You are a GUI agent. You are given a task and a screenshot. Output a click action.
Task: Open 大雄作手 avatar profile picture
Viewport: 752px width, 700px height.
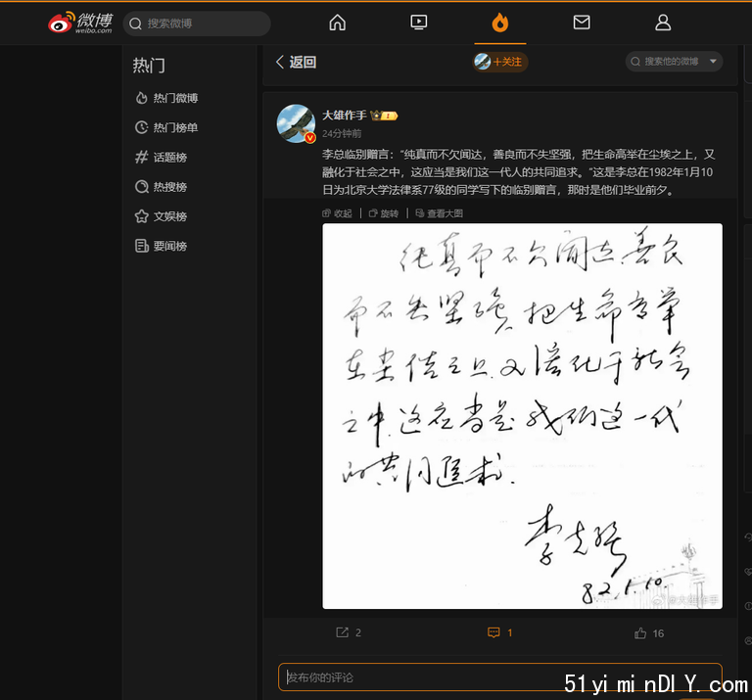pos(296,123)
